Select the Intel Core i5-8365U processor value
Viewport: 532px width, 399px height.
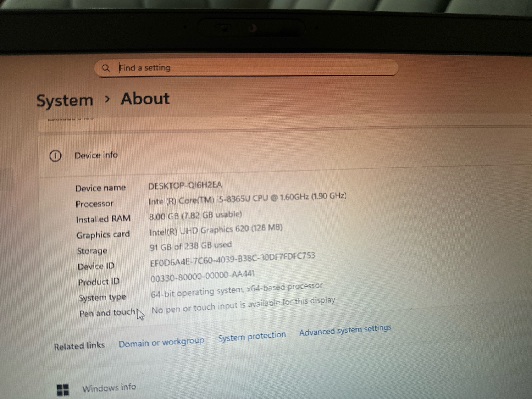pos(247,199)
